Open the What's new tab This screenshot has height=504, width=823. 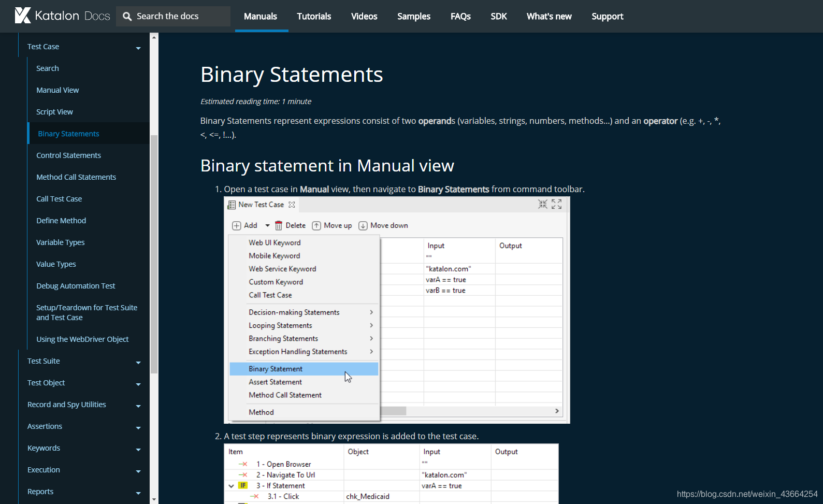[x=549, y=17]
